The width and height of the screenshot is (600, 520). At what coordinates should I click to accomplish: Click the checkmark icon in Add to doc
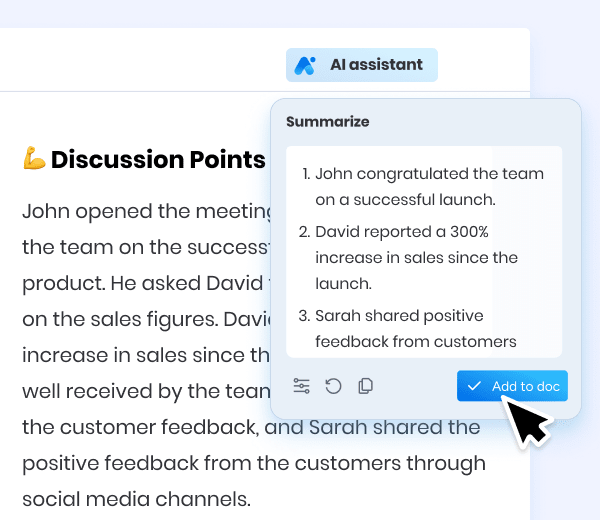[x=474, y=386]
